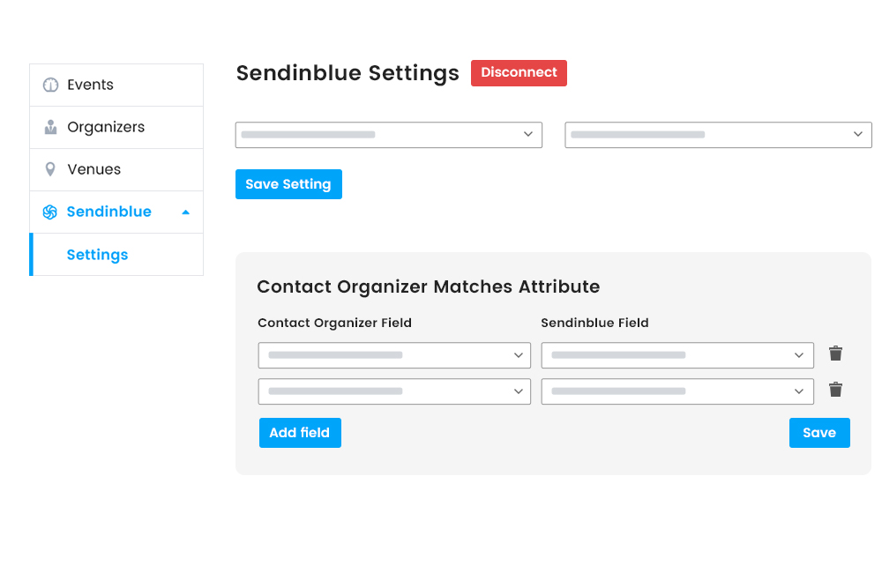Click the Save Setting button
This screenshot has width=882, height=588.
pyautogui.click(x=288, y=184)
